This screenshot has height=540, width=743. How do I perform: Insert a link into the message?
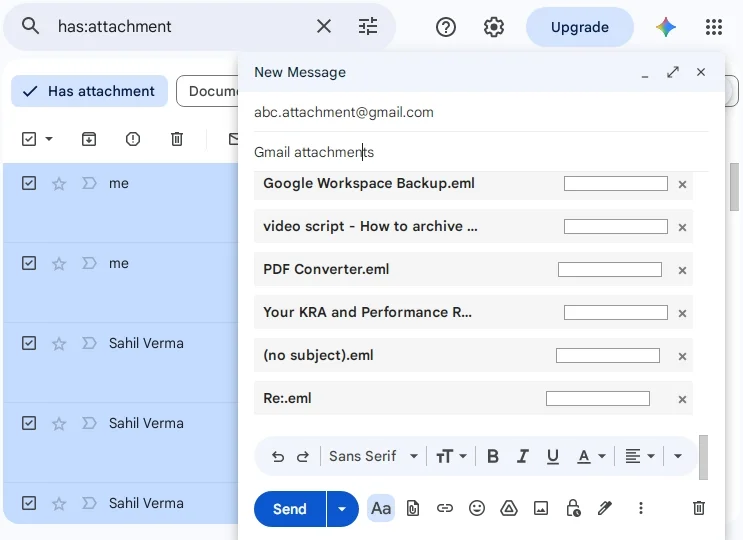[444, 509]
